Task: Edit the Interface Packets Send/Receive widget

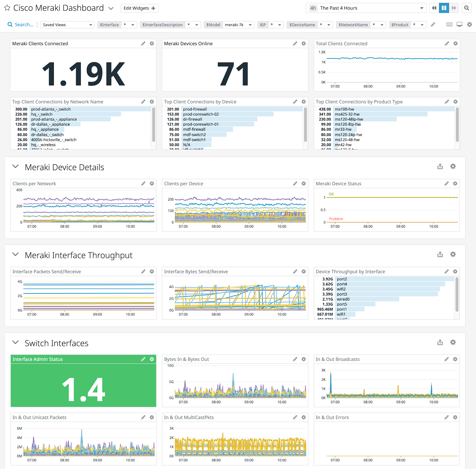Action: (x=143, y=271)
